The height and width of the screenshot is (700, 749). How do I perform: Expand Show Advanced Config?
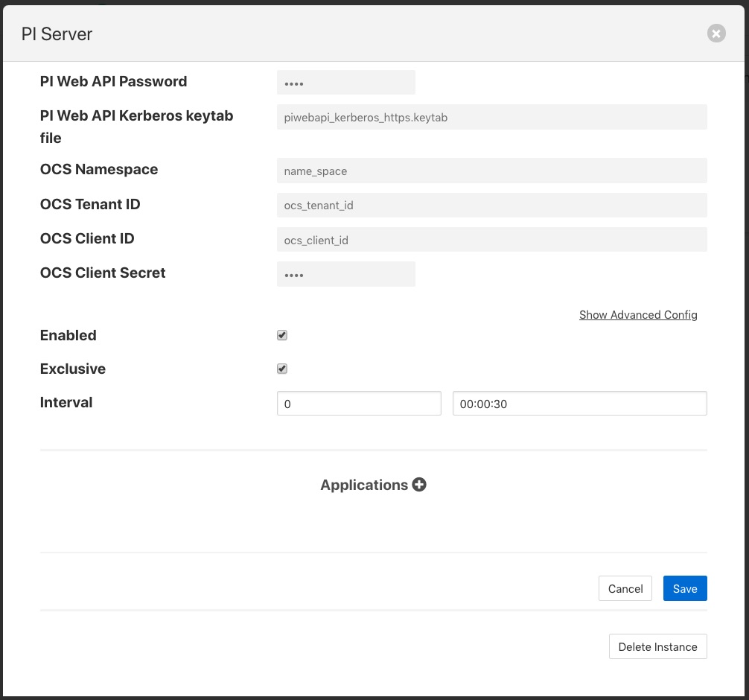coord(638,315)
